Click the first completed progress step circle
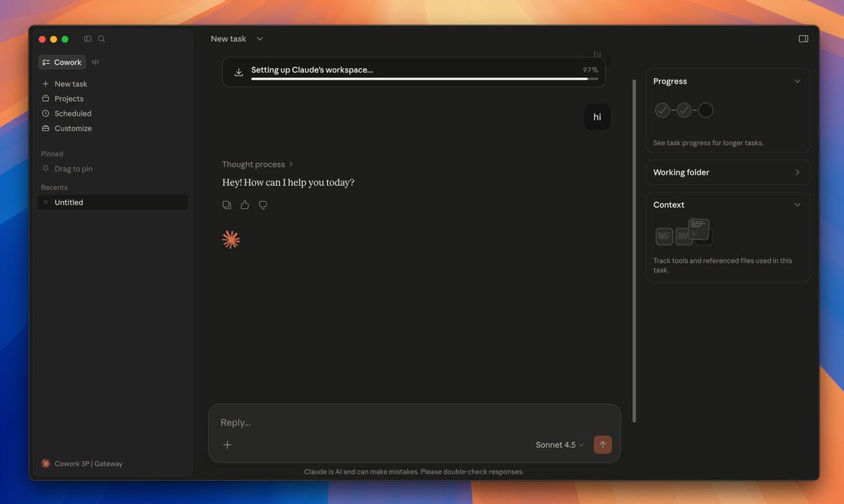Image resolution: width=844 pixels, height=504 pixels. pyautogui.click(x=662, y=110)
